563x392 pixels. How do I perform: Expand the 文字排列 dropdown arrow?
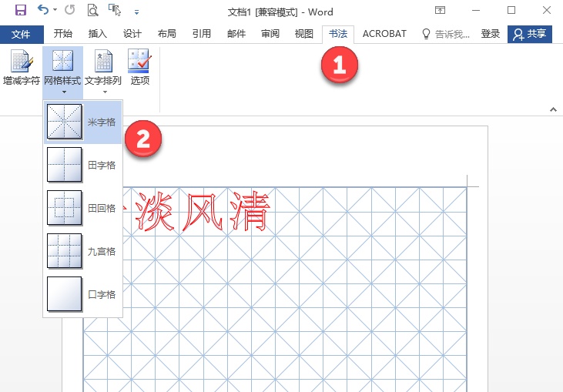[105, 92]
